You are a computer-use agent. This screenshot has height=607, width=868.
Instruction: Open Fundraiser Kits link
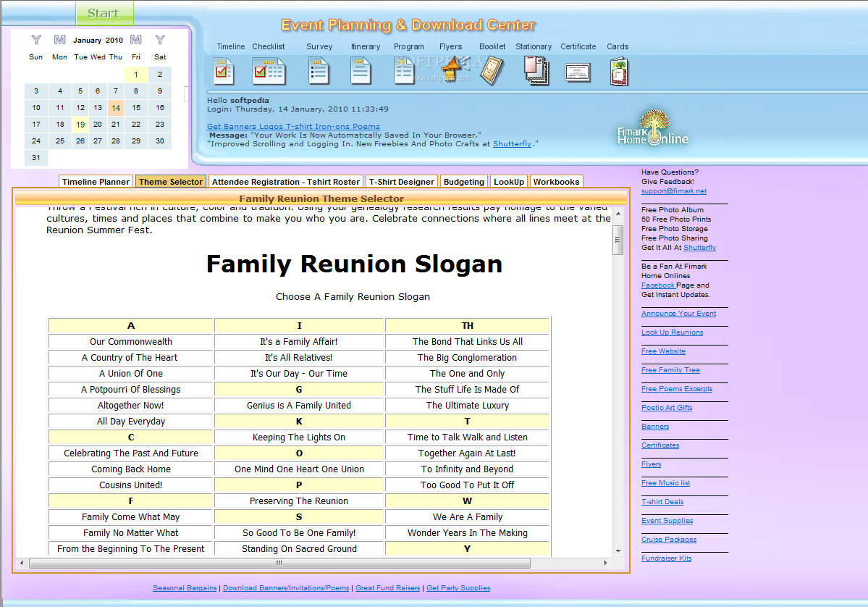667,558
